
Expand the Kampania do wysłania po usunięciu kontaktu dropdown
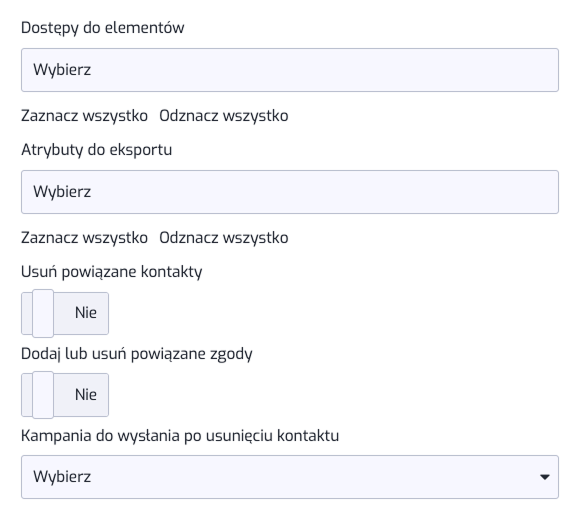290,477
